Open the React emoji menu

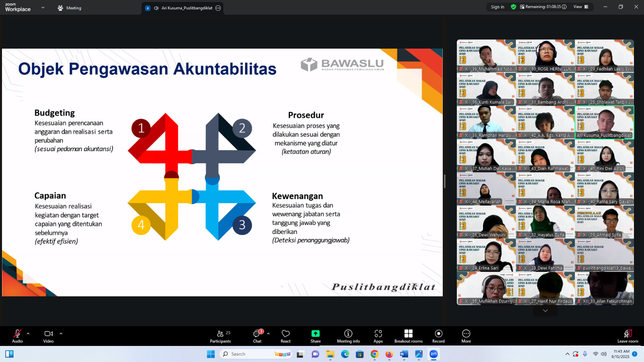(285, 336)
